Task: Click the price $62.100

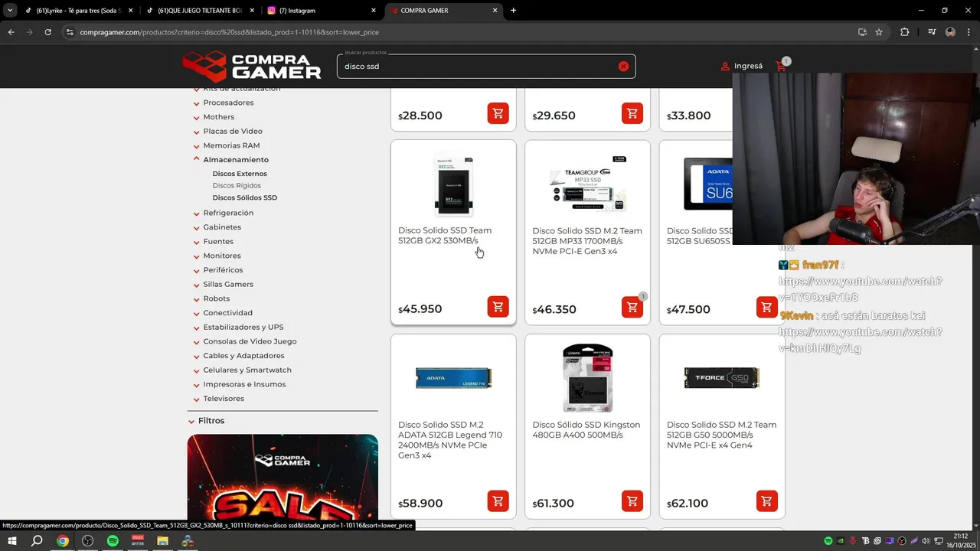Action: pos(688,504)
